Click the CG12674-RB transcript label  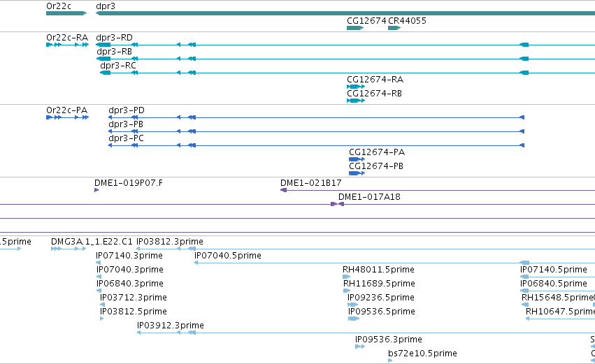[x=374, y=94]
